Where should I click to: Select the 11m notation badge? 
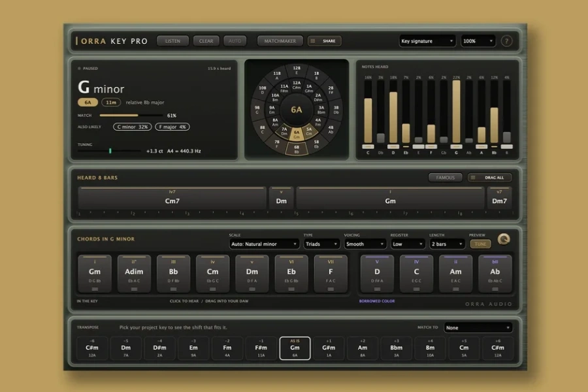(x=111, y=102)
